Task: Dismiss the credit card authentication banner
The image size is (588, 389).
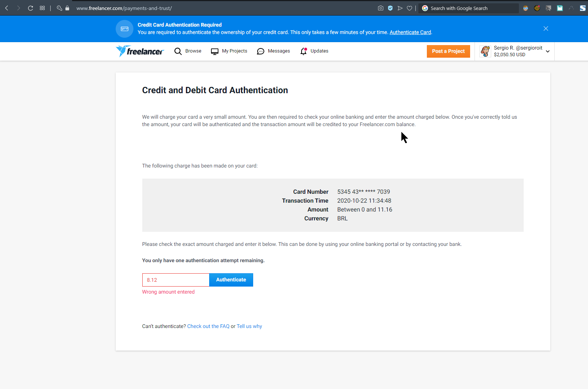Action: (546, 28)
